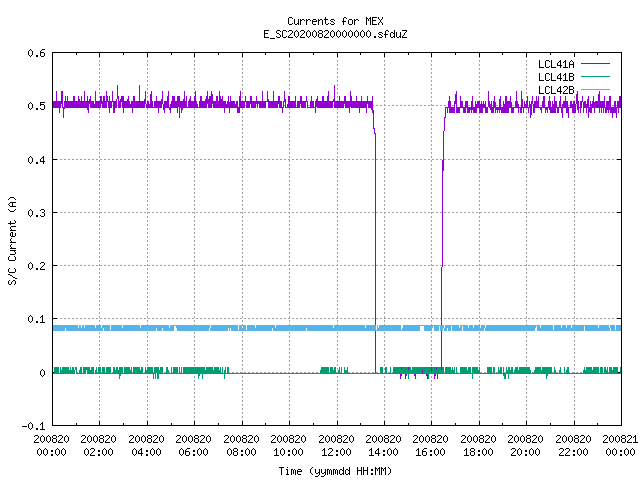Click the LCL41B legend label

(x=556, y=77)
